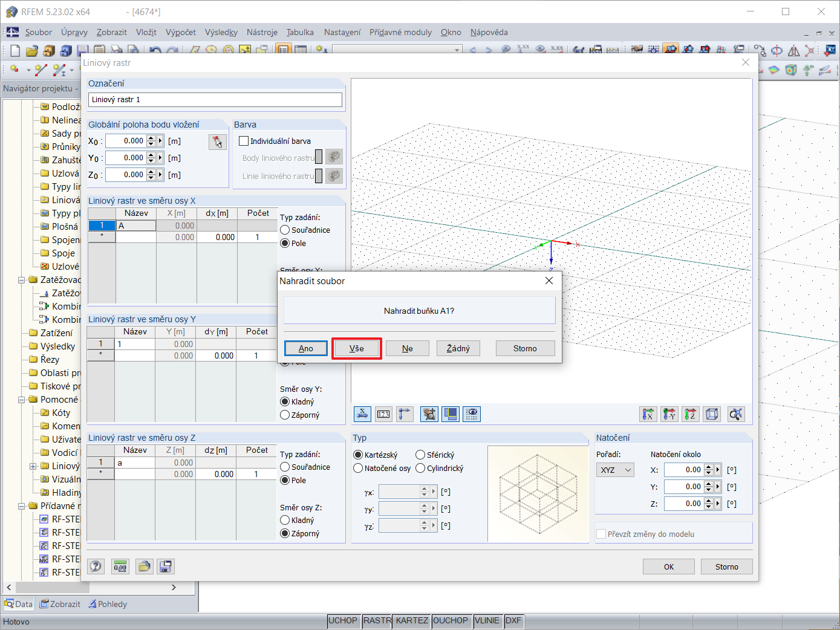Viewport: 840px width, 630px height.
Task: Pick insertion point with pointer icon
Action: pyautogui.click(x=217, y=142)
